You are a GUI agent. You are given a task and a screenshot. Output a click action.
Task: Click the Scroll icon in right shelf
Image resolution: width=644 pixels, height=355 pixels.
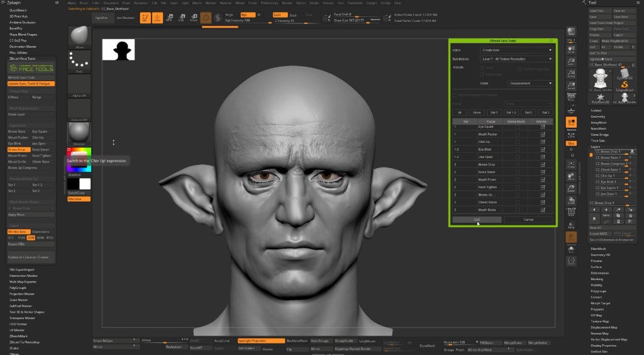tap(571, 50)
